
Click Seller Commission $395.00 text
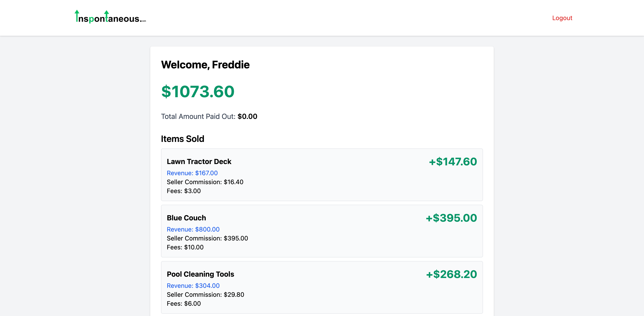tap(207, 238)
